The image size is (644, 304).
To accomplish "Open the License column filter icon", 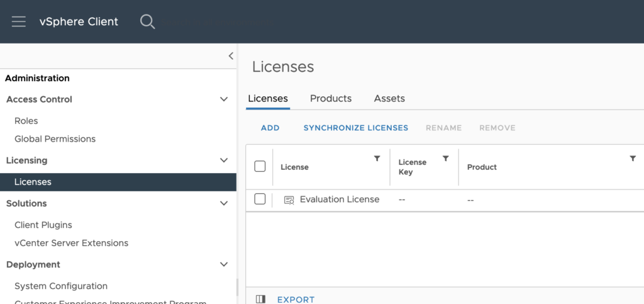I will pos(377,159).
